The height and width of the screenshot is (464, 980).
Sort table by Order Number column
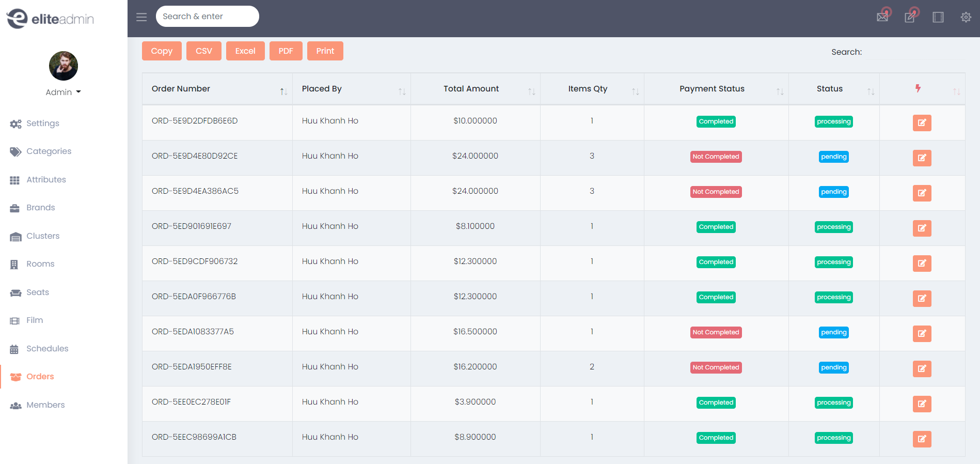click(x=217, y=89)
